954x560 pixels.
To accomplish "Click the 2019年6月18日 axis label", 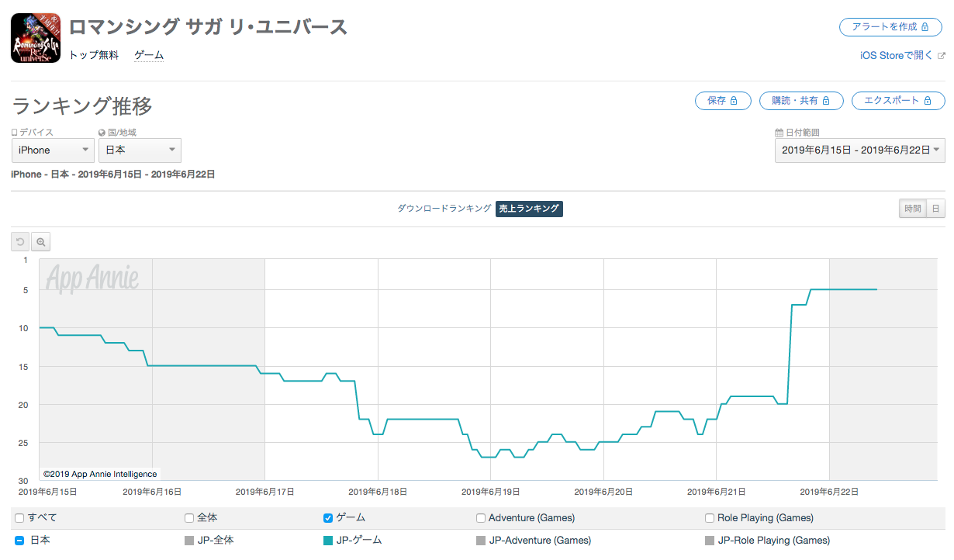I will click(378, 492).
